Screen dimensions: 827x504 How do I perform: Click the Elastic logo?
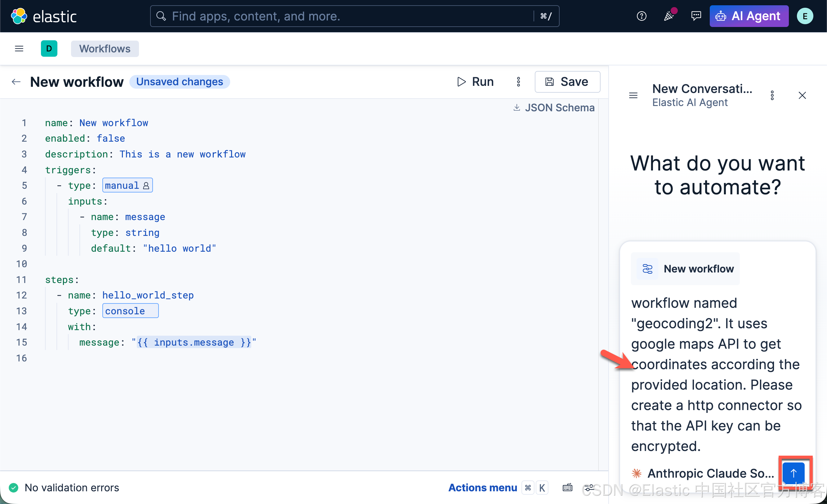click(44, 16)
